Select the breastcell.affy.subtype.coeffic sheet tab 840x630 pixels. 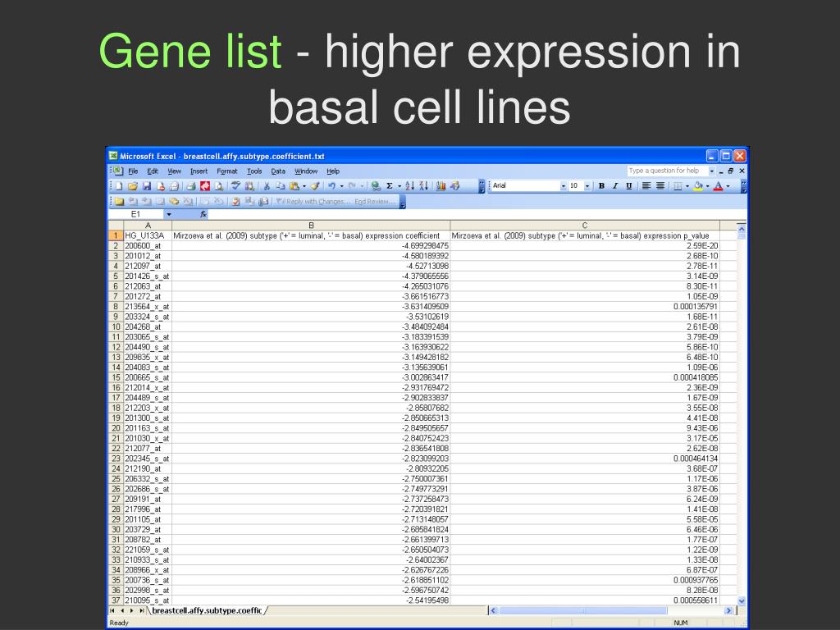click(x=207, y=610)
